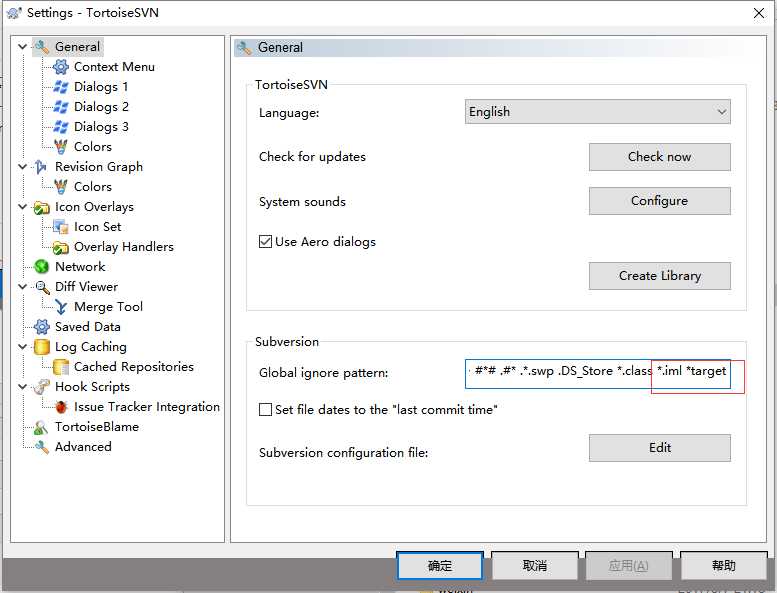Click the Check now button
The height and width of the screenshot is (593, 777).
pyautogui.click(x=660, y=157)
